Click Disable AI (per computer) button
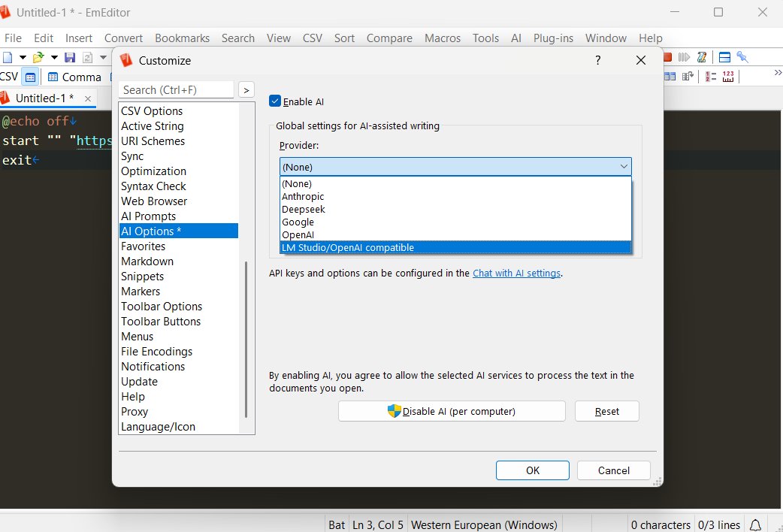This screenshot has width=783, height=532. pyautogui.click(x=452, y=411)
